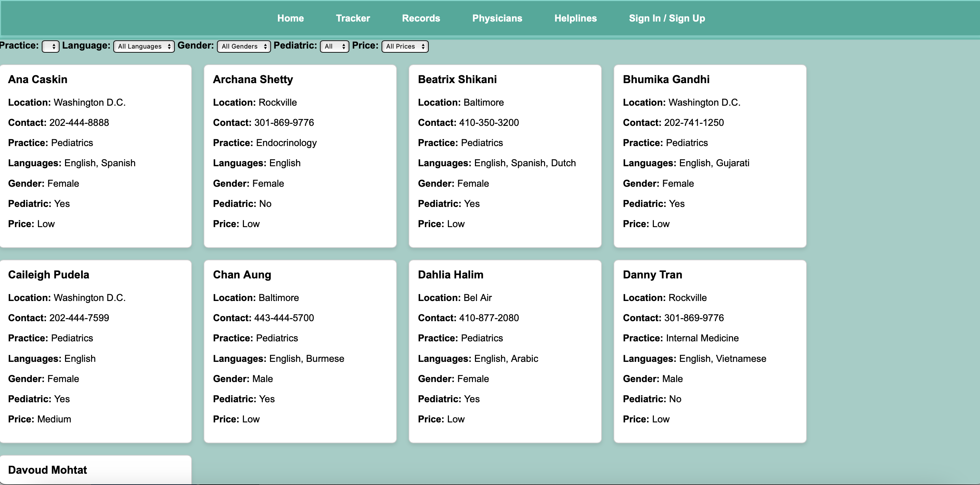This screenshot has height=485, width=980.
Task: Choose the Chan Aung physician card
Action: point(300,351)
